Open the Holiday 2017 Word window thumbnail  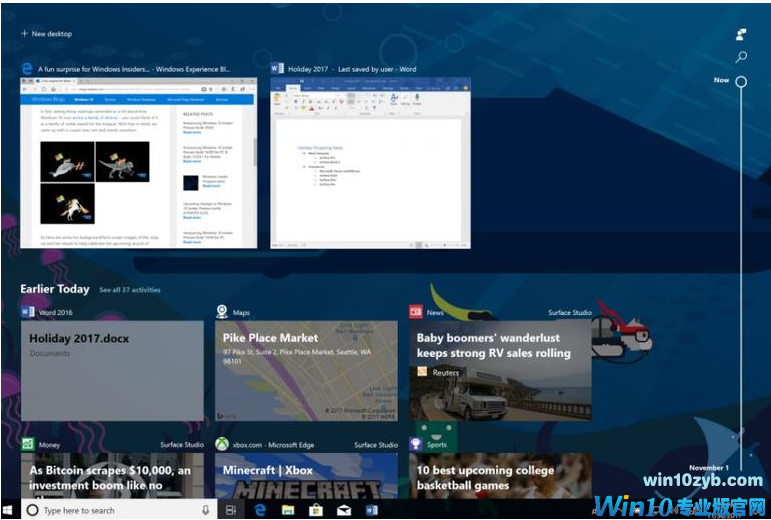coord(370,163)
